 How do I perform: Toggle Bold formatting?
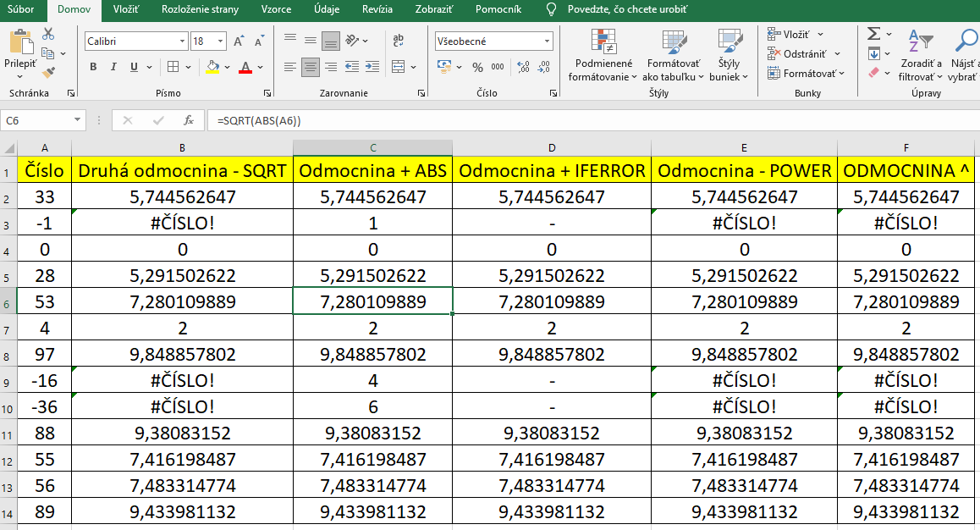93,67
